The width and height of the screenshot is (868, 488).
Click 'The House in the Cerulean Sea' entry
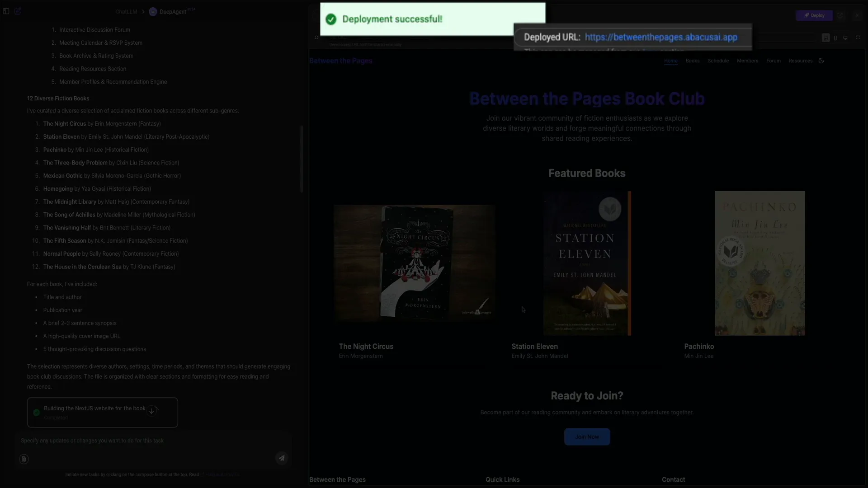(x=109, y=267)
